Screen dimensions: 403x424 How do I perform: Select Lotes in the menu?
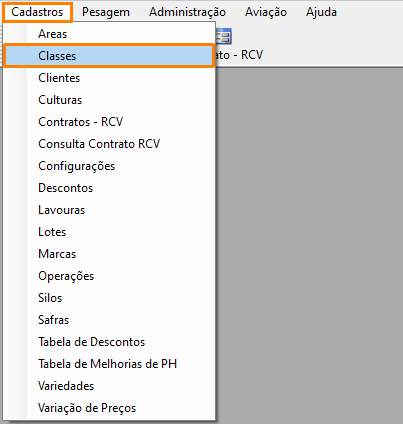pyautogui.click(x=109, y=232)
